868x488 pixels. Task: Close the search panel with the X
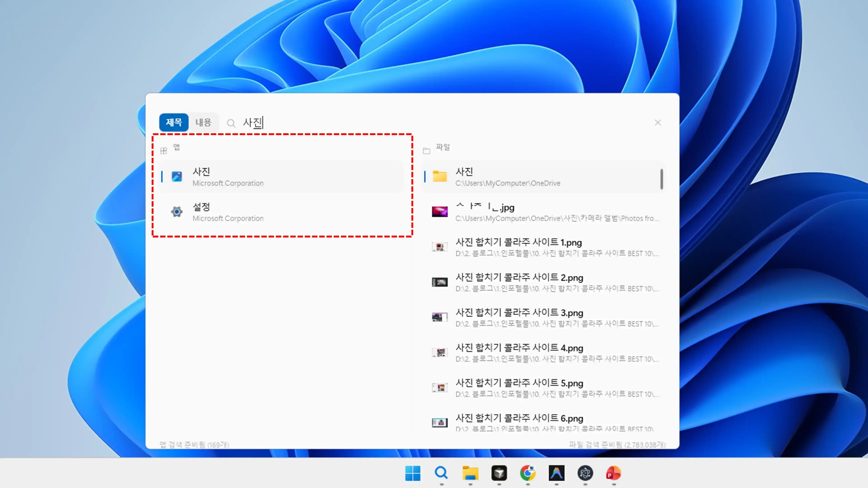658,123
